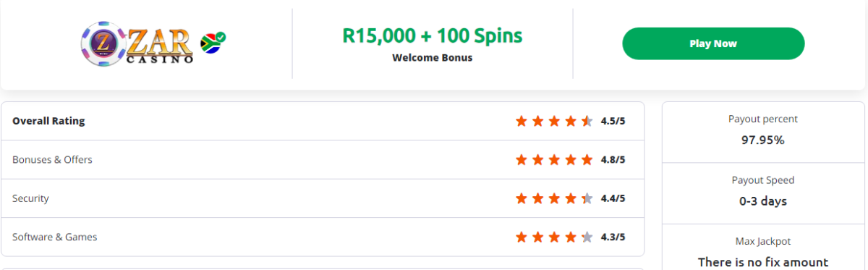The height and width of the screenshot is (270, 868).
Task: Select the Overall Rating row label
Action: (x=48, y=121)
